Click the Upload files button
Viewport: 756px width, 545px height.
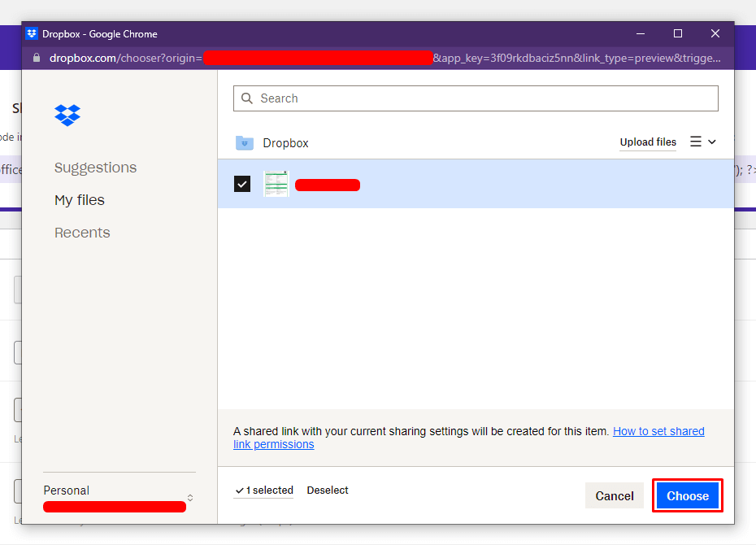tap(648, 142)
